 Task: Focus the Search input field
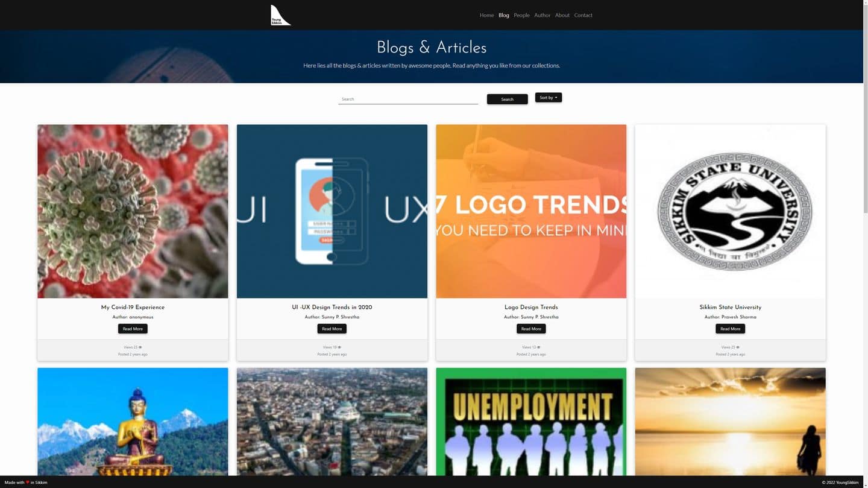408,99
